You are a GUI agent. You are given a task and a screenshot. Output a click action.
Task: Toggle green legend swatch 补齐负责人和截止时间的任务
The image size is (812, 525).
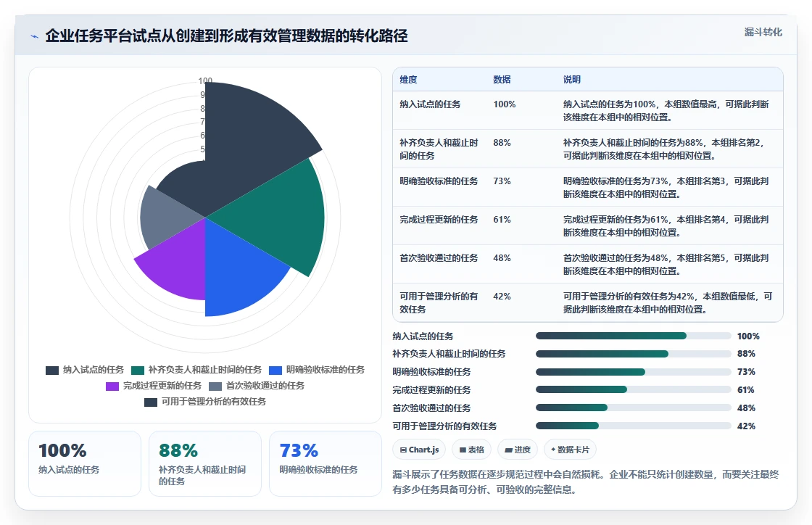pyautogui.click(x=137, y=371)
